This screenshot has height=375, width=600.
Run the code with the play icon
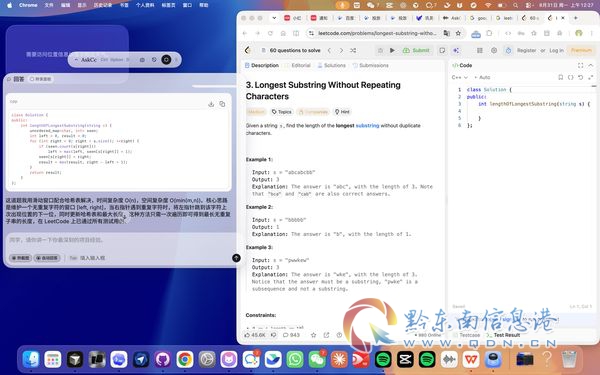[x=392, y=51]
